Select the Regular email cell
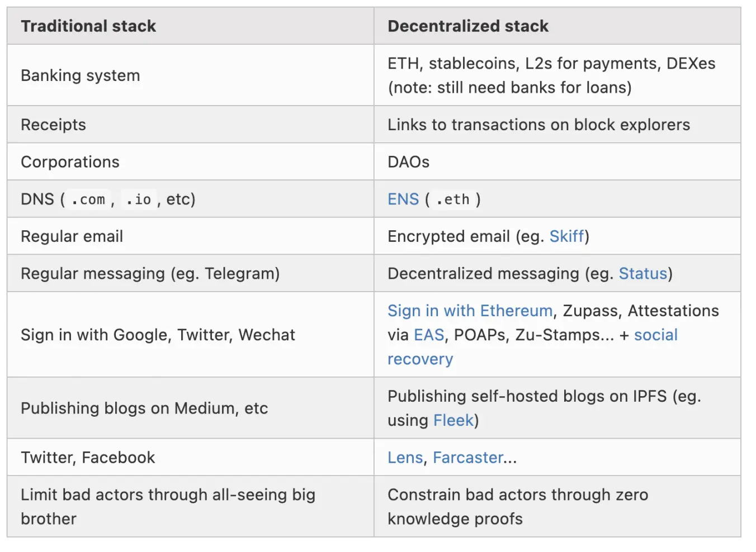756x552 pixels. [72, 236]
